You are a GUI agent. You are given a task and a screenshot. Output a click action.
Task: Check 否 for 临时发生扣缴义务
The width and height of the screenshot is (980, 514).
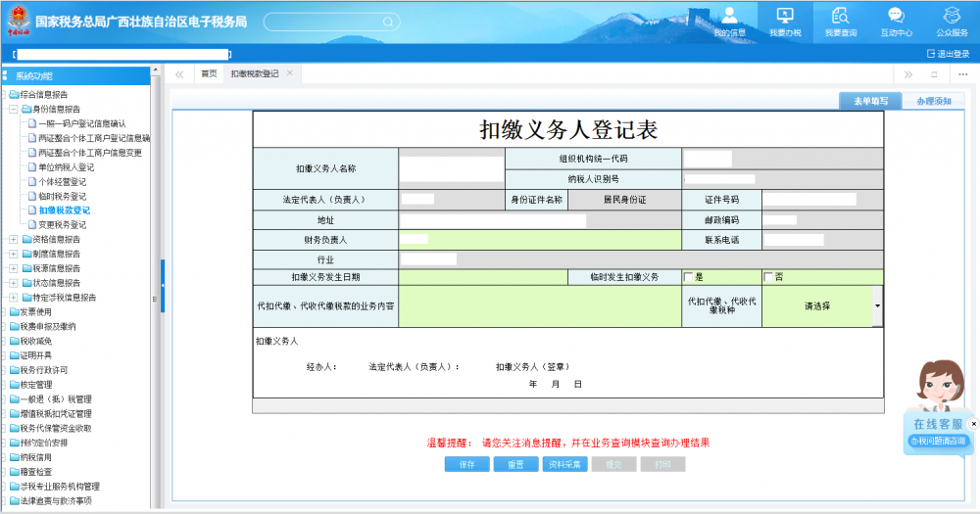769,277
